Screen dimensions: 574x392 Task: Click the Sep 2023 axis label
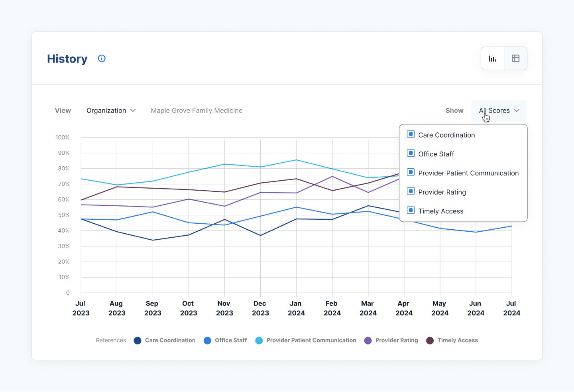tap(153, 308)
